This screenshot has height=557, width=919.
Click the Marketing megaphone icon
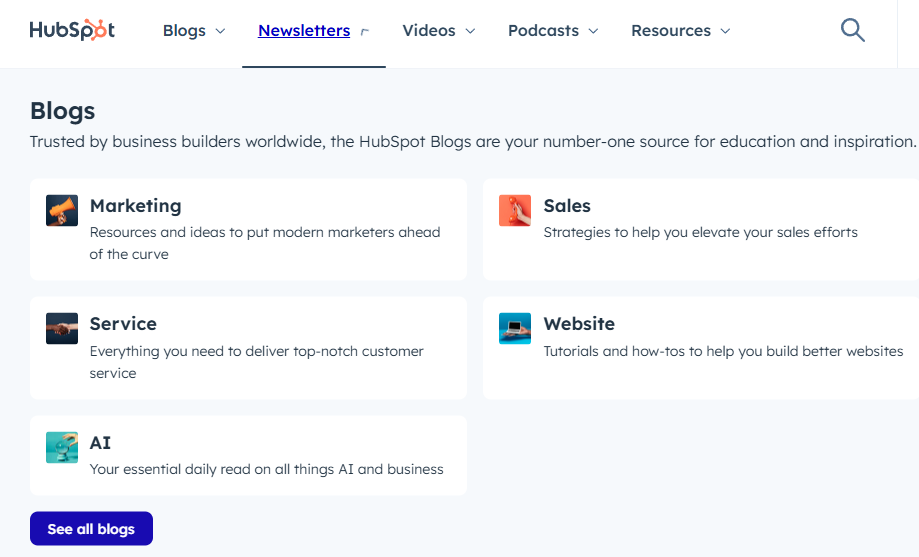click(62, 210)
